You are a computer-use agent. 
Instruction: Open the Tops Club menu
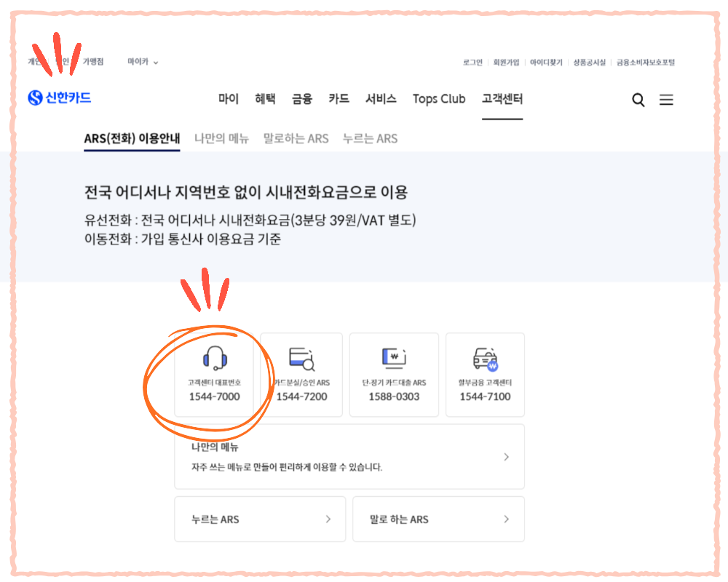[439, 99]
